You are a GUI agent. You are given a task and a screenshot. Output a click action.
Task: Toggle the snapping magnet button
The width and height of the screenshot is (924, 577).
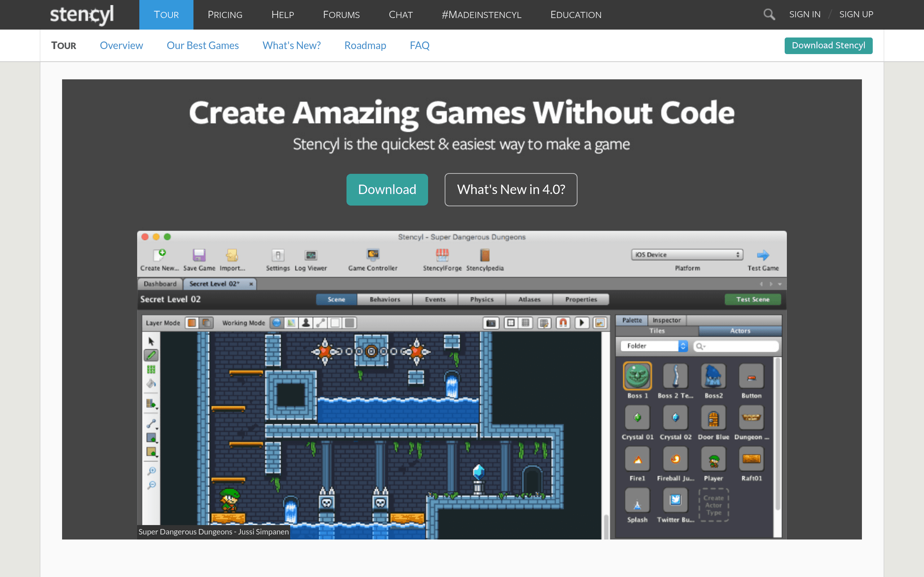click(x=563, y=323)
